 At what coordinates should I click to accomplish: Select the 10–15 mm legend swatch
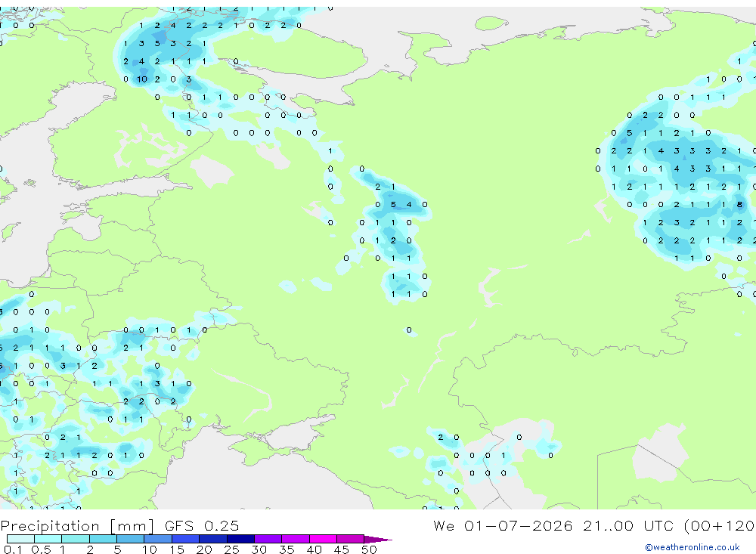(158, 539)
